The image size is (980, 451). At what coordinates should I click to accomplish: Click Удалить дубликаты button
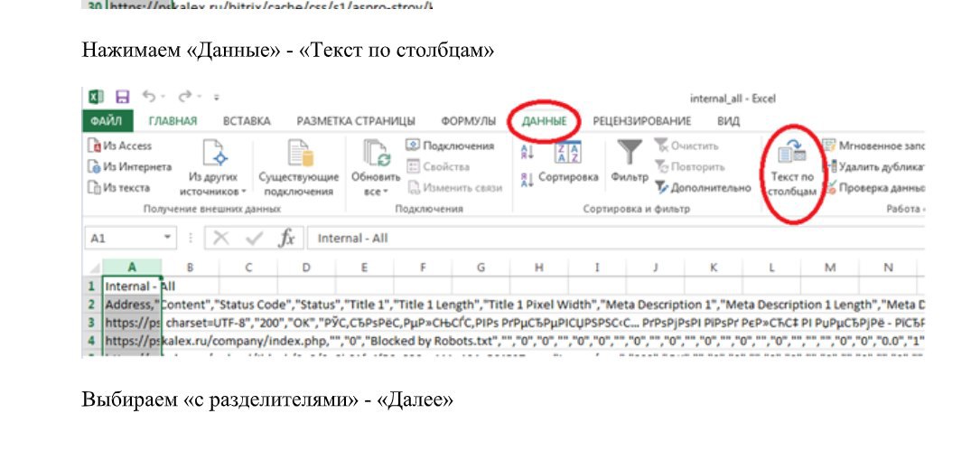pos(873,167)
